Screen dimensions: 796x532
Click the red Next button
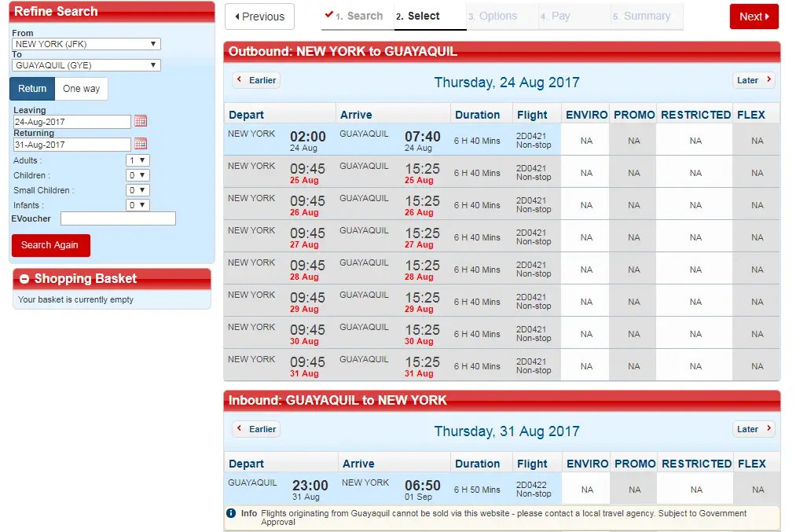tap(754, 17)
